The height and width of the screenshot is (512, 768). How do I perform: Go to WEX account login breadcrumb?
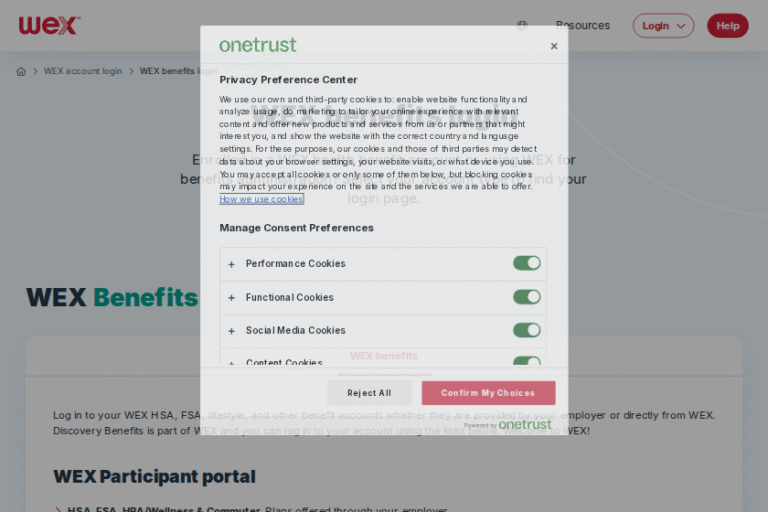pos(83,72)
